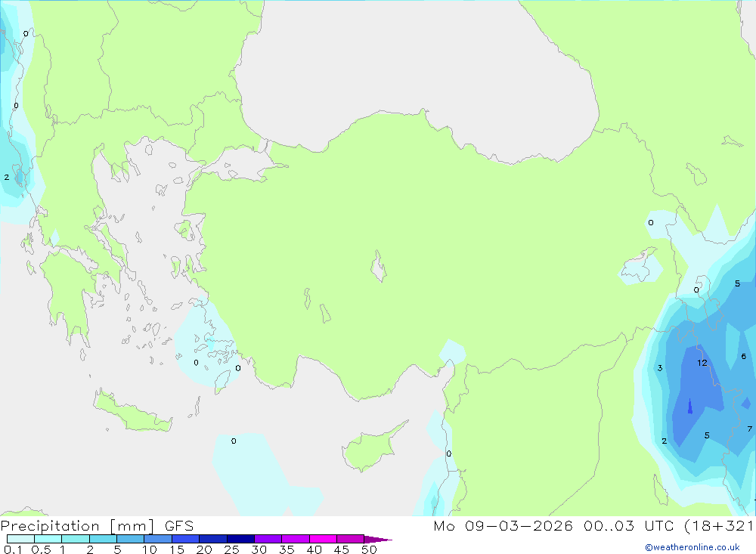
Task: Click the 0.5–1 mm legend color swatch
Action: click(x=48, y=539)
